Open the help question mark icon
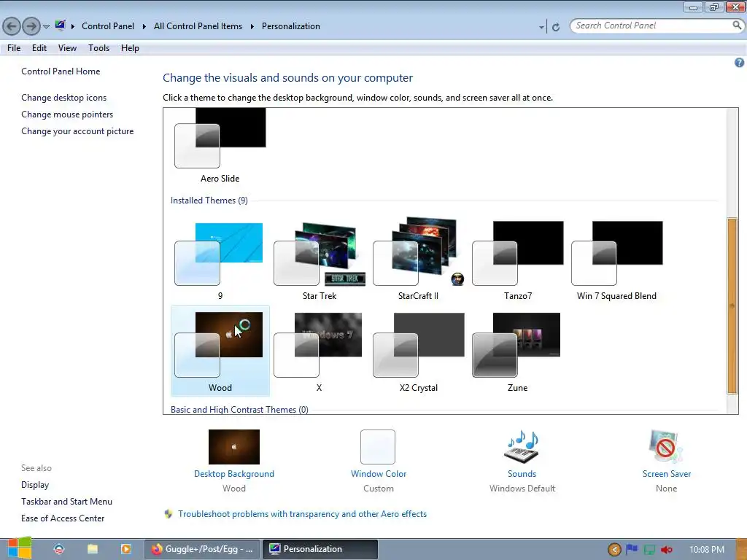This screenshot has height=560, width=747. point(739,63)
